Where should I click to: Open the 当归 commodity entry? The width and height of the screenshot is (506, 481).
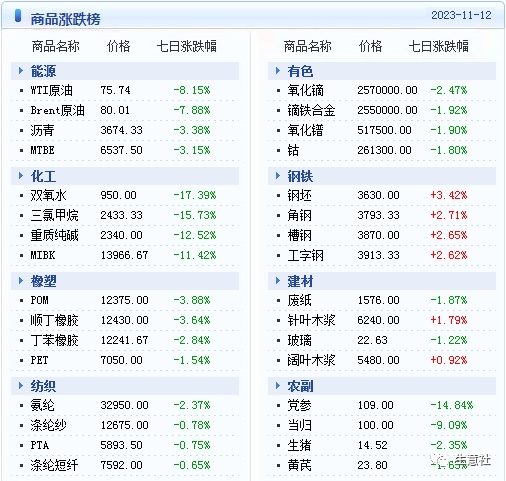click(x=299, y=425)
